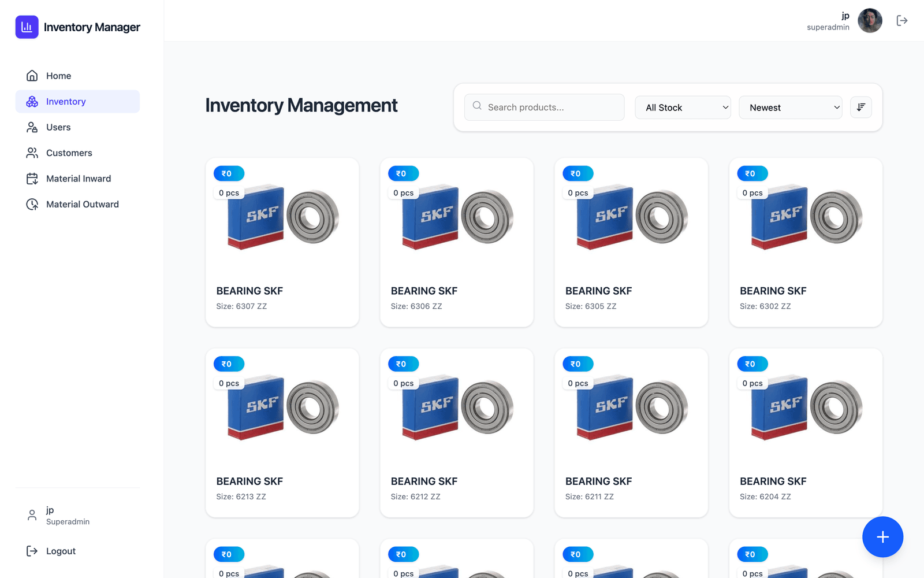This screenshot has height=578, width=924.
Task: Click the jp profile avatar photo
Action: coord(870,21)
